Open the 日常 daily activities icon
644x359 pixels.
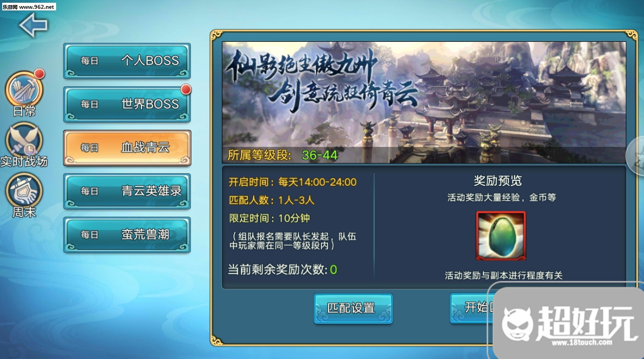click(24, 93)
